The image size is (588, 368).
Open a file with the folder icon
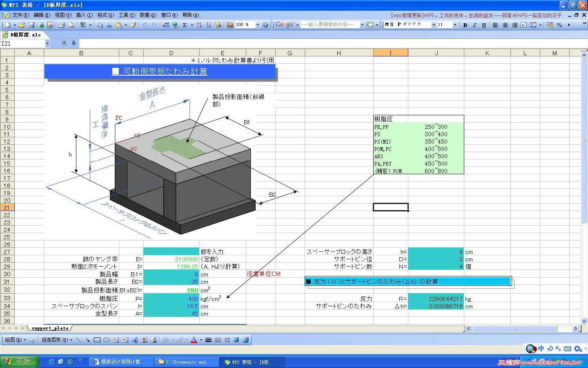[22, 25]
